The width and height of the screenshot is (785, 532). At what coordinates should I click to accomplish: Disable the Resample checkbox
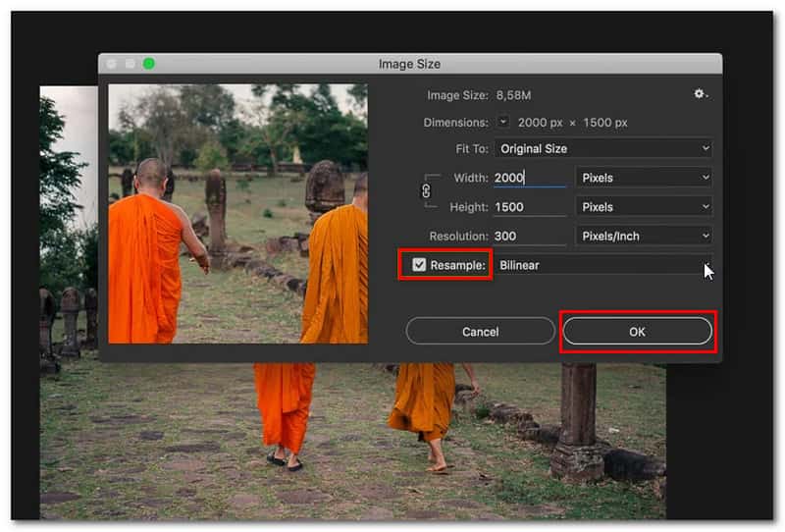tap(419, 264)
